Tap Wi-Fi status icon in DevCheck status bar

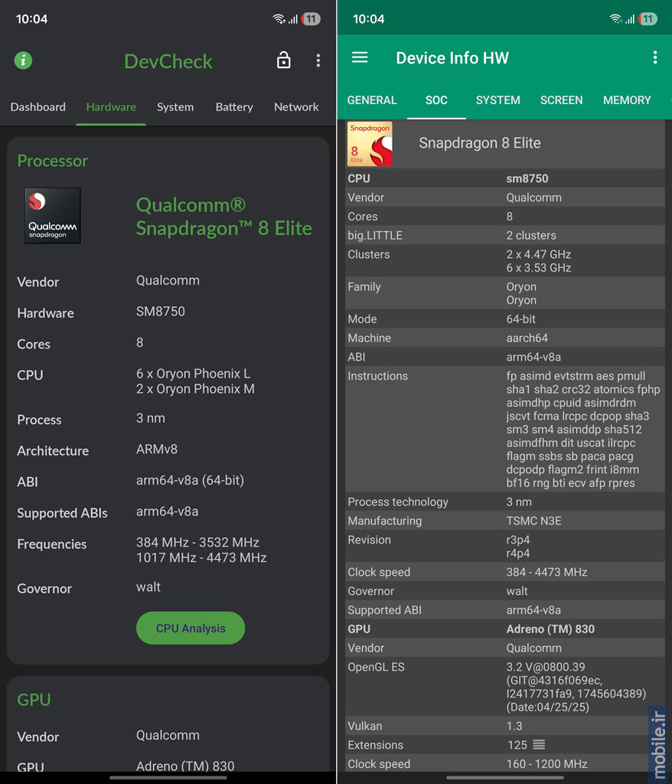[279, 19]
